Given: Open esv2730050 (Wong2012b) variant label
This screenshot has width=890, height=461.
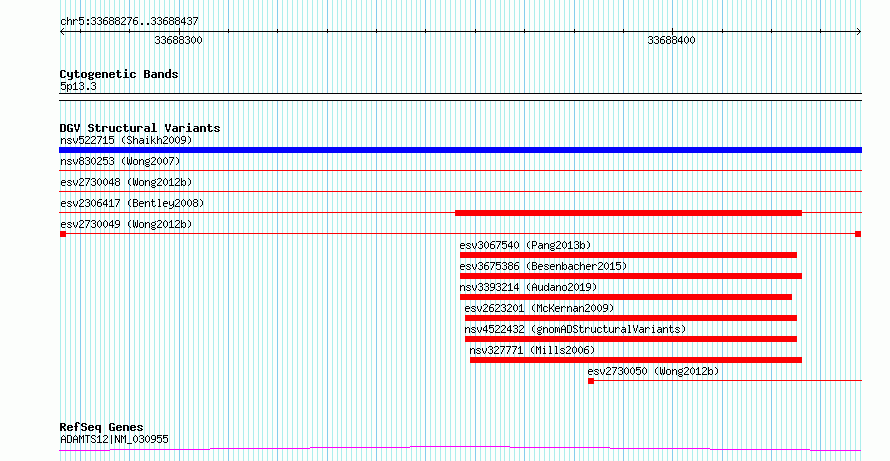Looking at the screenshot, I should [653, 371].
